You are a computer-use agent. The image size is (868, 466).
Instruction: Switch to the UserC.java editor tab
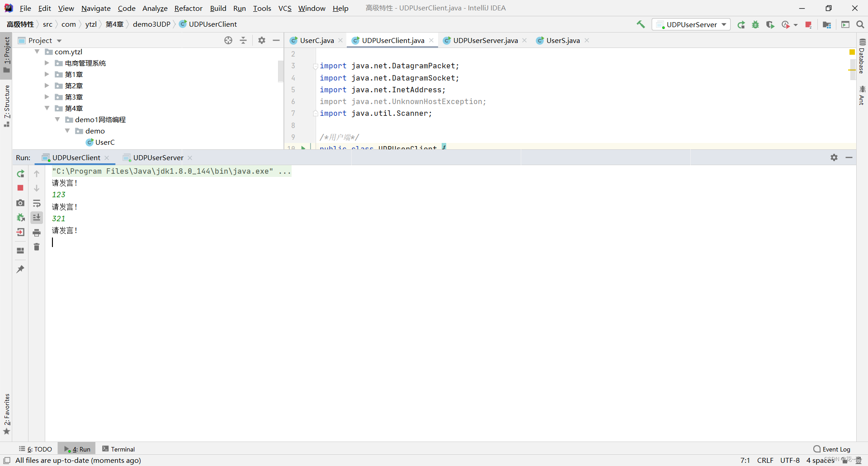point(316,40)
